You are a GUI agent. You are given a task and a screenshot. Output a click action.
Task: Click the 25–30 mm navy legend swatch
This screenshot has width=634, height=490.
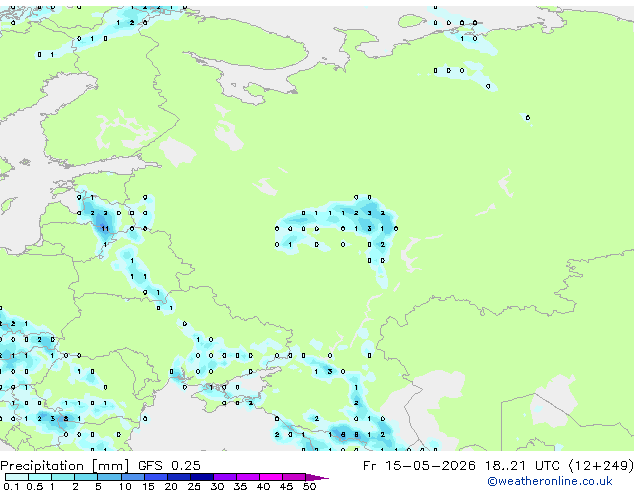[x=202, y=477]
